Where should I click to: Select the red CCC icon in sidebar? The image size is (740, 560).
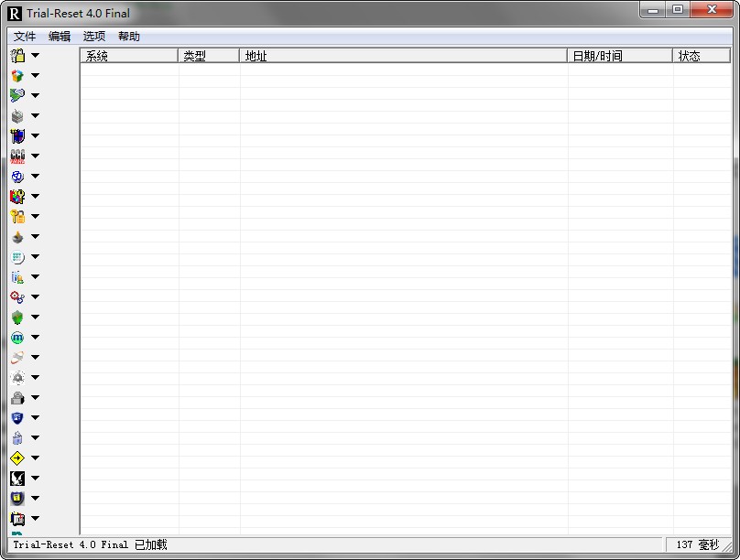(17, 156)
